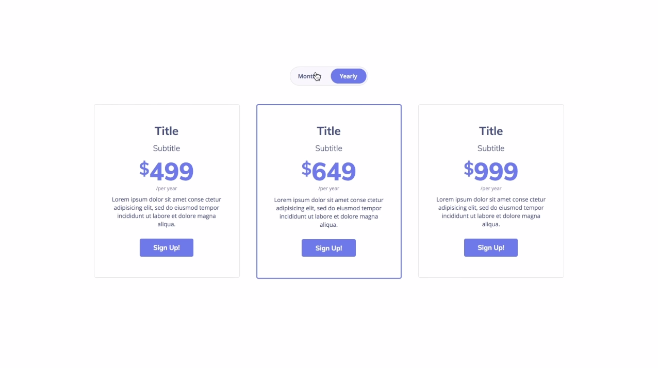Click the lorem ipsum description in middle card

[329, 212]
